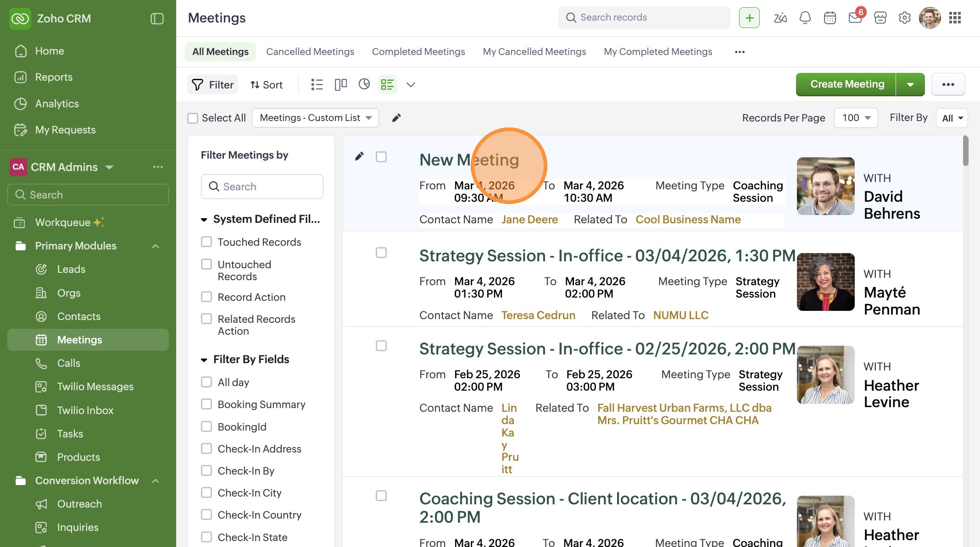Switch to Kanban view icon
980x547 pixels.
tap(340, 84)
